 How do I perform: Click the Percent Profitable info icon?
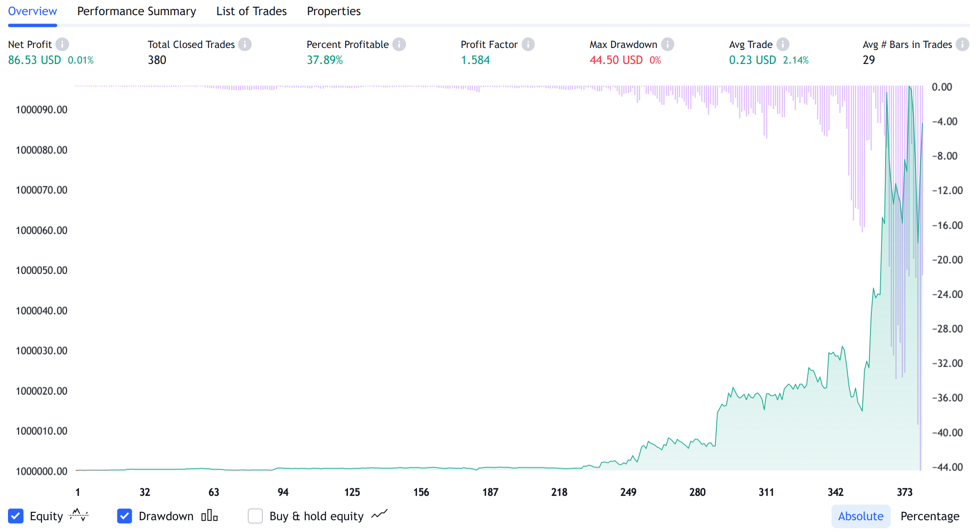tap(399, 44)
